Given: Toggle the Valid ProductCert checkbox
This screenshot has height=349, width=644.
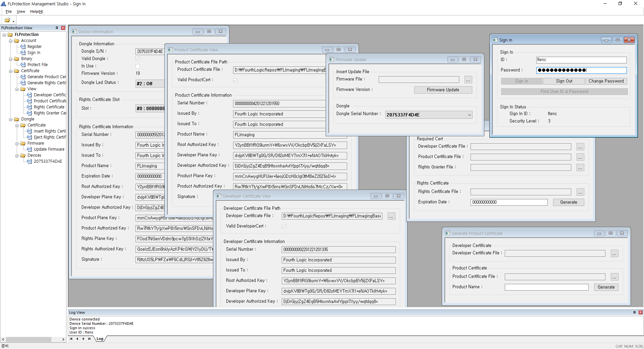Looking at the screenshot, I should (x=235, y=81).
